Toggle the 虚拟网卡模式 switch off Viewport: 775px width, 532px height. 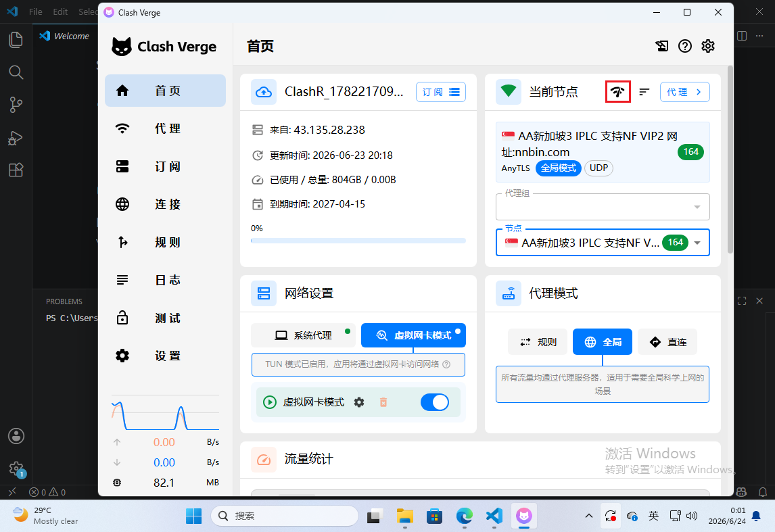coord(434,402)
